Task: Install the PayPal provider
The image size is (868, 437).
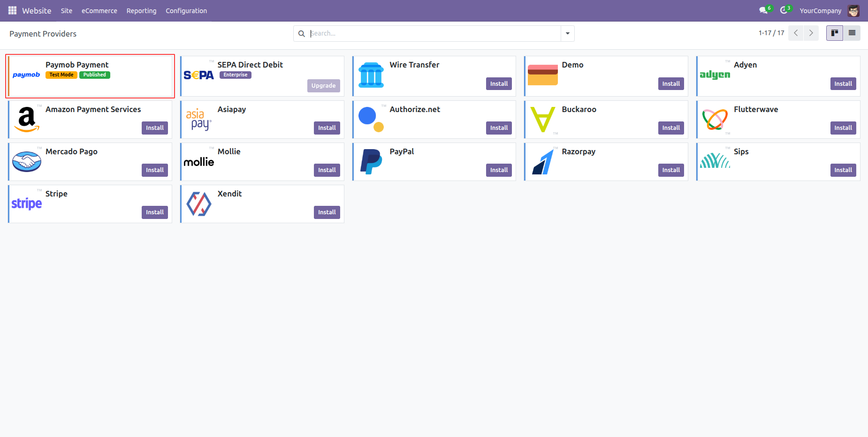Action: [499, 170]
